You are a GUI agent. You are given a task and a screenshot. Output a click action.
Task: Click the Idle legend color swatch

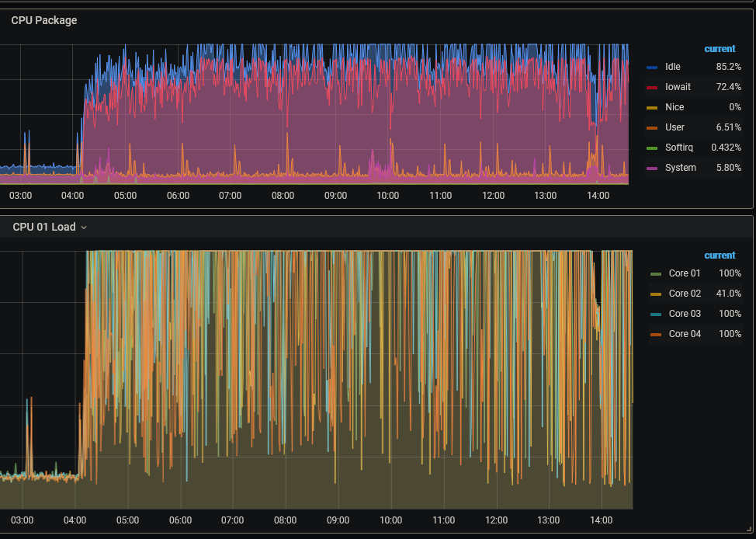point(652,68)
